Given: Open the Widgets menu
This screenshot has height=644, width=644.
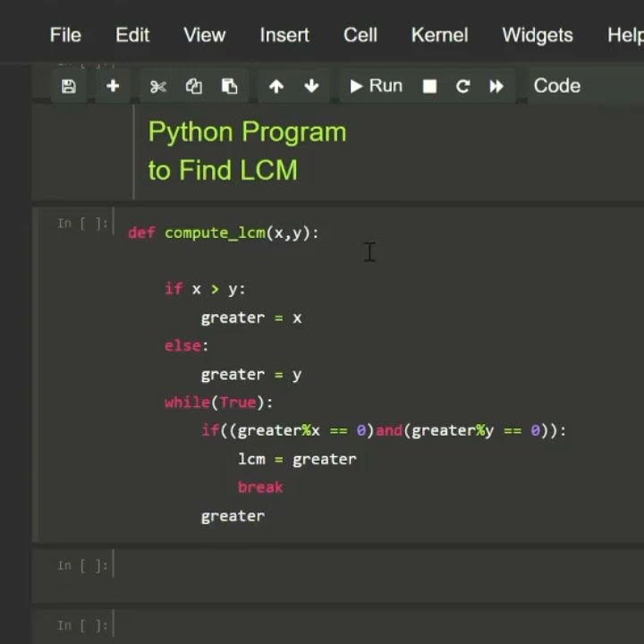Looking at the screenshot, I should (538, 35).
